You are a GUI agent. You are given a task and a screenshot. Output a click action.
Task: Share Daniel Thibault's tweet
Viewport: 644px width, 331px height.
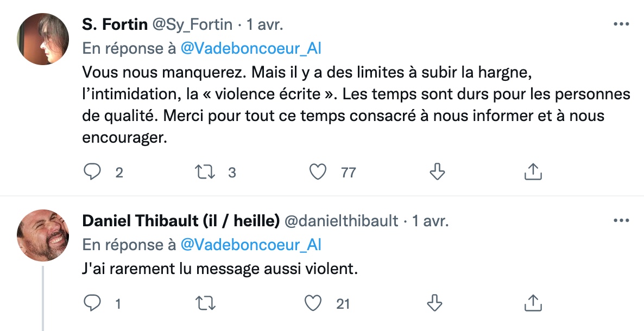coord(533,303)
